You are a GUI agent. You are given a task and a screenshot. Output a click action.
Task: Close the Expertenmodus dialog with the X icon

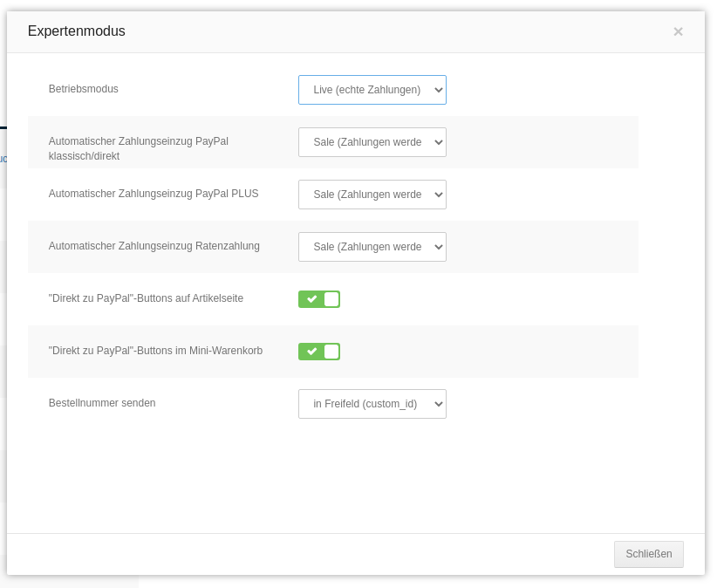678,31
